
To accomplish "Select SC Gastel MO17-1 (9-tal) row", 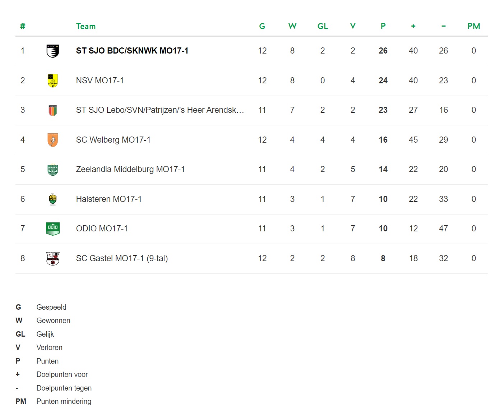I will [x=251, y=258].
